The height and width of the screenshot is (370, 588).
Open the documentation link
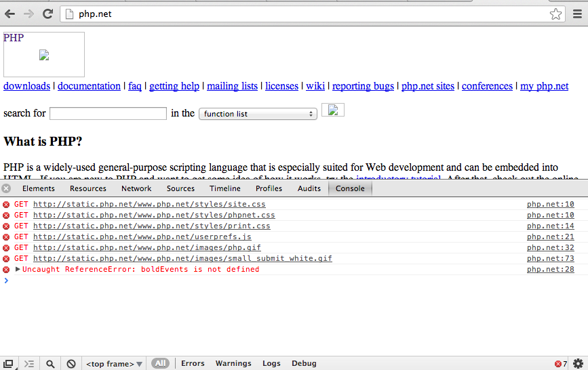click(x=90, y=86)
